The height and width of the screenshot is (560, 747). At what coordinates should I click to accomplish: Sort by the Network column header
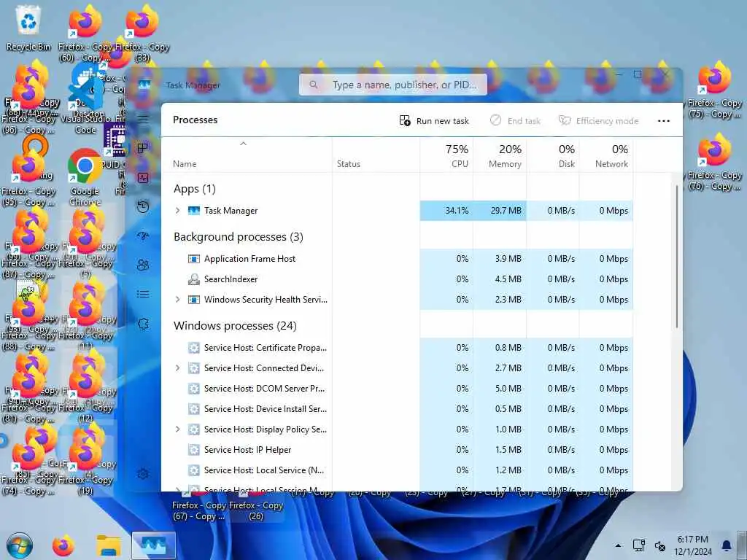pyautogui.click(x=606, y=156)
